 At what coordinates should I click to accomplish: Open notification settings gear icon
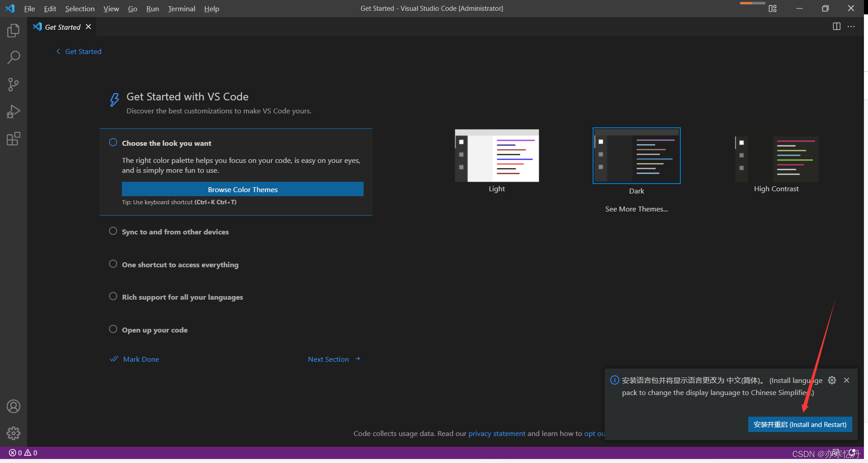pos(832,380)
